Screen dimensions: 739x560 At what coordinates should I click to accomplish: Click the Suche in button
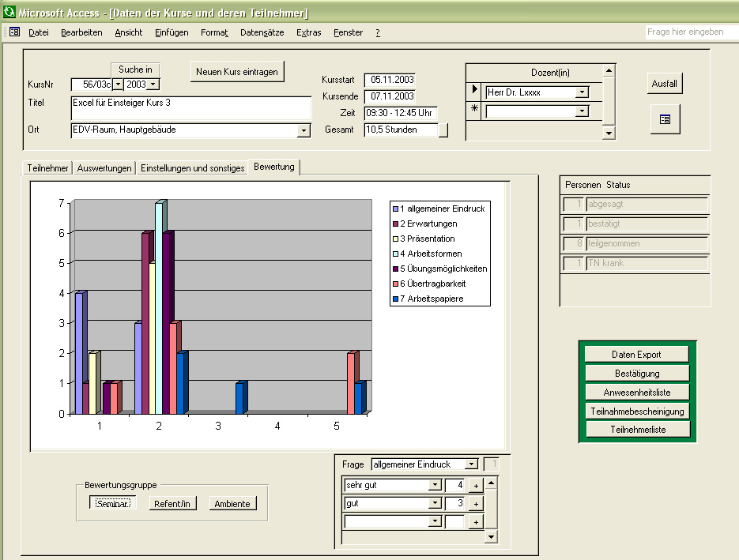(135, 70)
